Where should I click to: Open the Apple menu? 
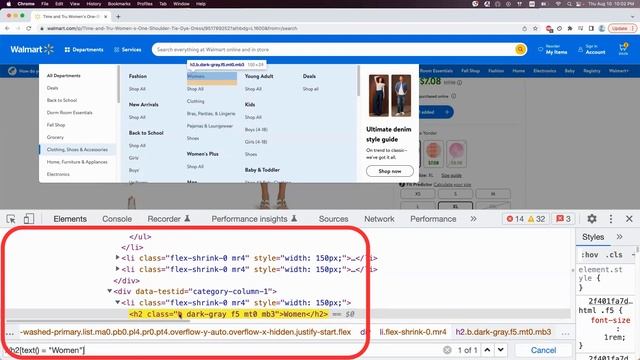point(8,4)
